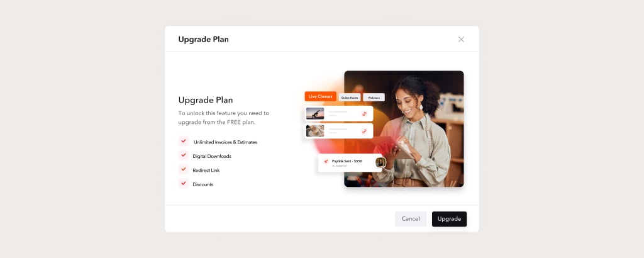Open the pottery bowl class thumbnail
Image resolution: width=644 pixels, height=258 pixels.
(x=315, y=131)
